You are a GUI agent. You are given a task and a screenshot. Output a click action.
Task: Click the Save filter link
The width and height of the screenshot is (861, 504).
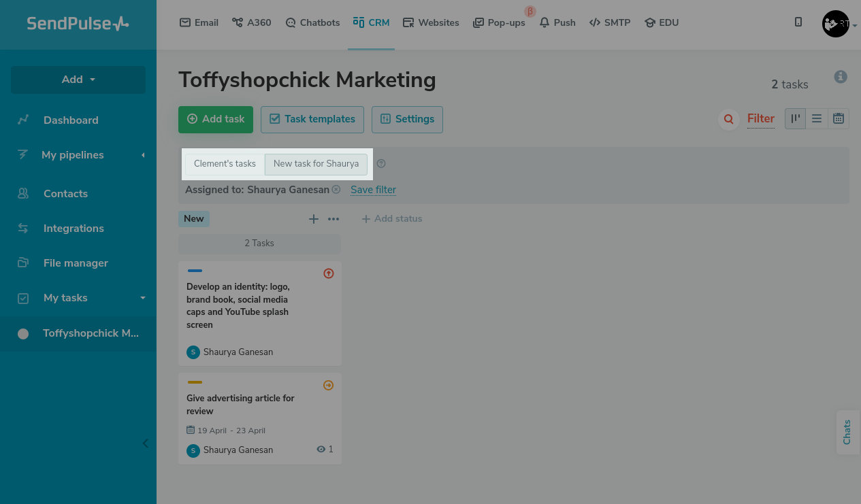click(373, 190)
